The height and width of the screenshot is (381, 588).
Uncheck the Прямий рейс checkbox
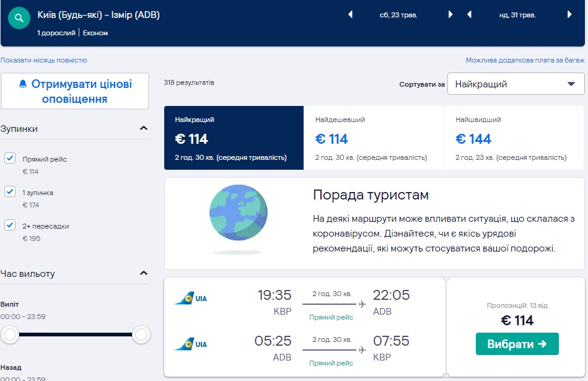pyautogui.click(x=10, y=158)
